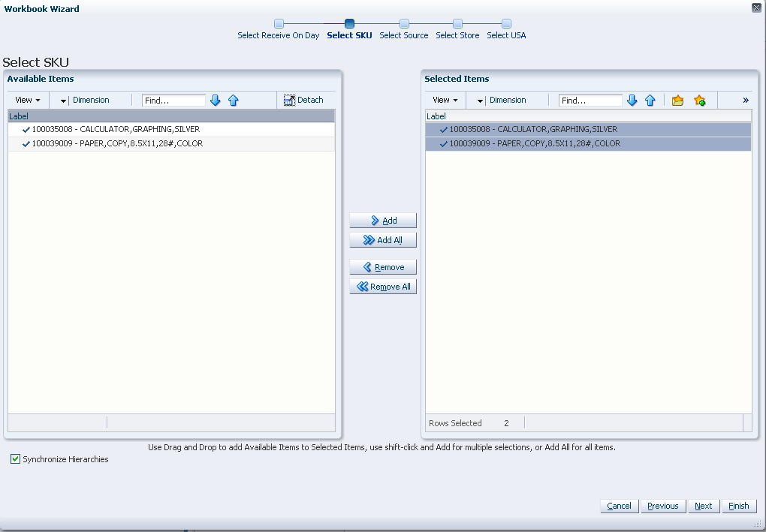766x532 pixels.
Task: Open View menu in Available Items
Action: tap(27, 100)
